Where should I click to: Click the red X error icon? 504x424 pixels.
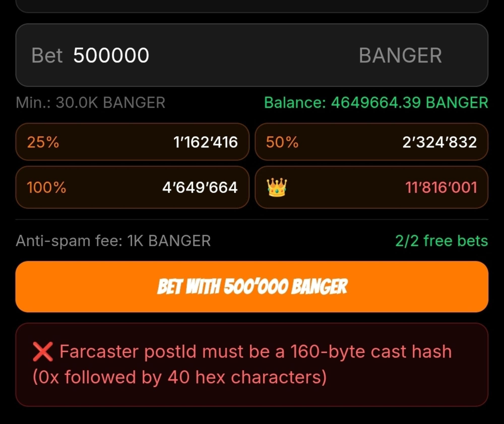43,352
